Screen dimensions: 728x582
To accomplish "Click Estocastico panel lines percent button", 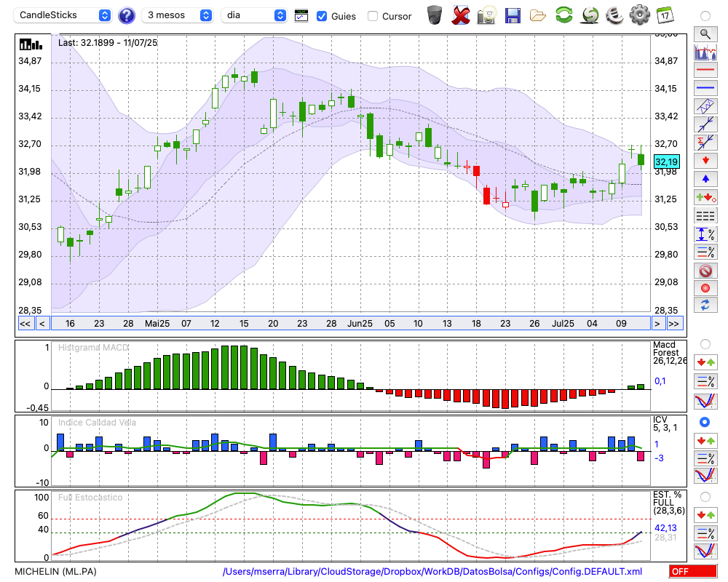I will 705,533.
